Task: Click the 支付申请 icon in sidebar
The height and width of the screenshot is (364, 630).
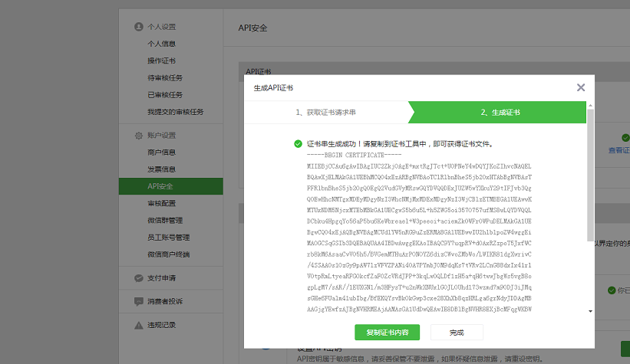Action: [x=138, y=278]
